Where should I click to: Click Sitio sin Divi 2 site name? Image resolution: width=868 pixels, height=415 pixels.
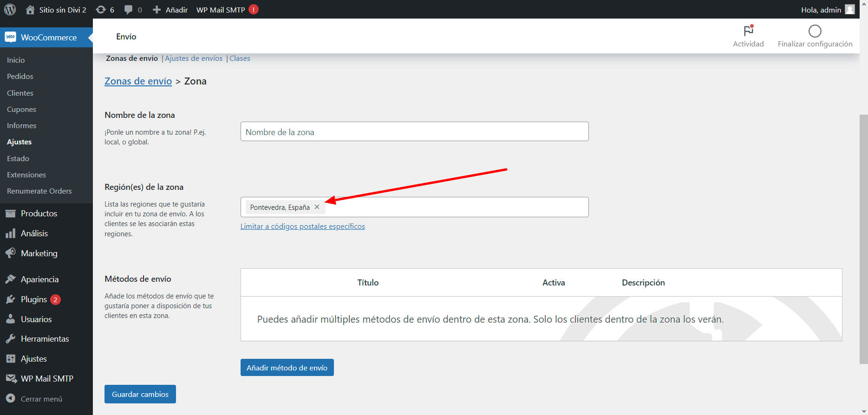pyautogui.click(x=63, y=10)
